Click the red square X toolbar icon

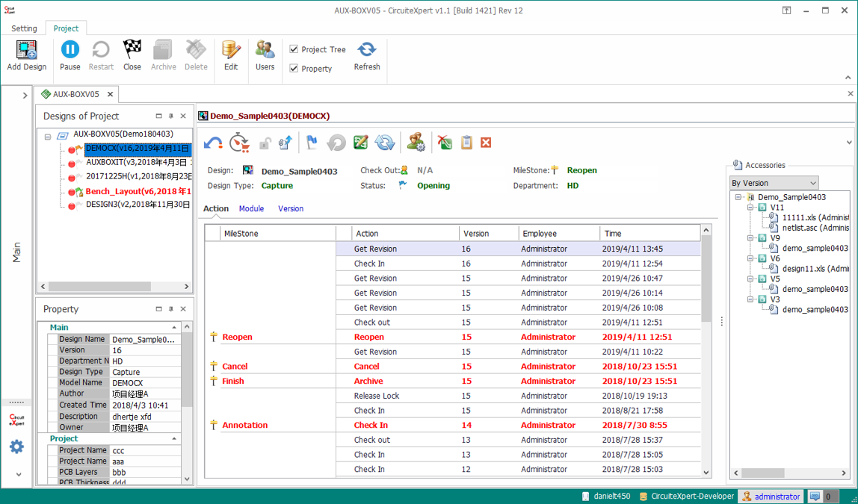point(486,143)
